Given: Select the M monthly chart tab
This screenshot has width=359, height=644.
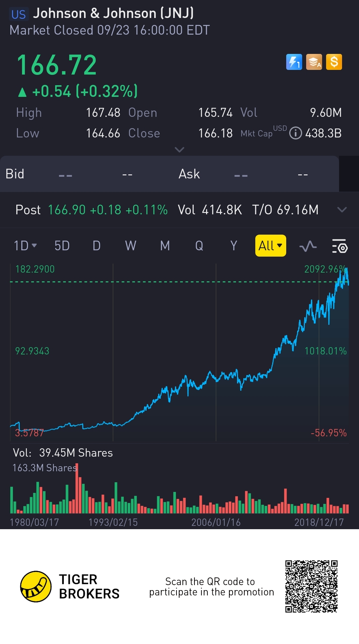Looking at the screenshot, I should tap(165, 246).
